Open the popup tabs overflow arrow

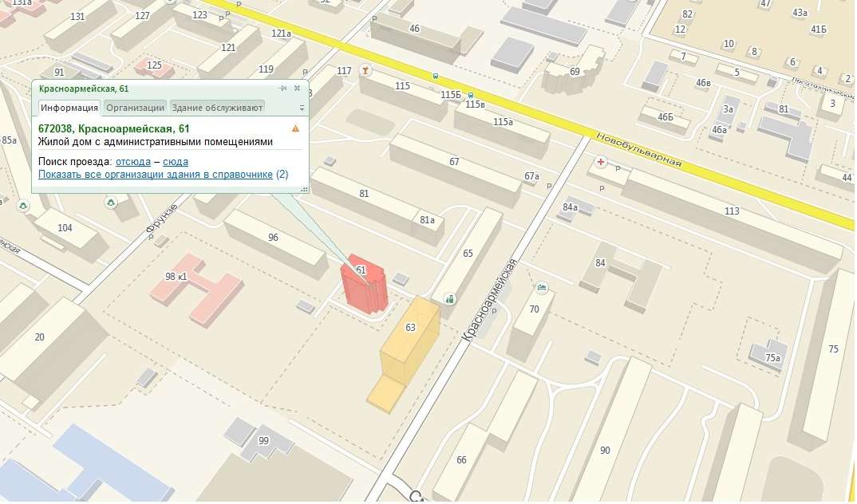click(302, 108)
